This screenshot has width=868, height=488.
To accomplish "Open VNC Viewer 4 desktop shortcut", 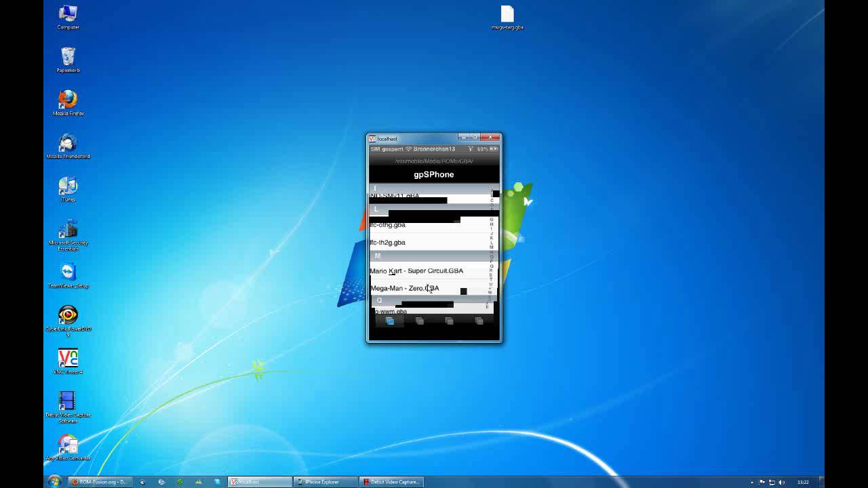I will tap(68, 361).
